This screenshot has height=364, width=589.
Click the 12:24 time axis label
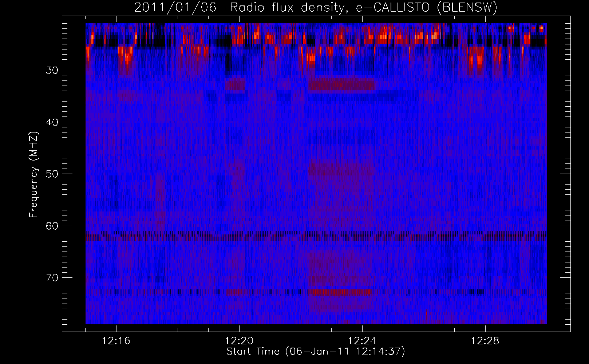(x=362, y=341)
